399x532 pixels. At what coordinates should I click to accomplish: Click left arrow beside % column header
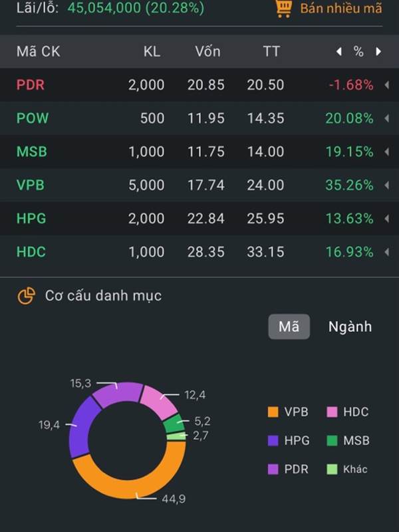[x=338, y=52]
